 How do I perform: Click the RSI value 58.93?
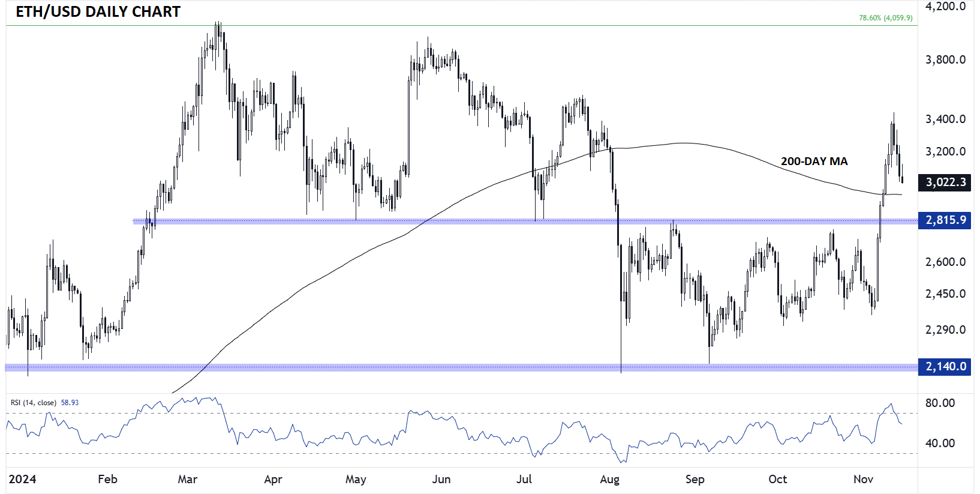70,403
